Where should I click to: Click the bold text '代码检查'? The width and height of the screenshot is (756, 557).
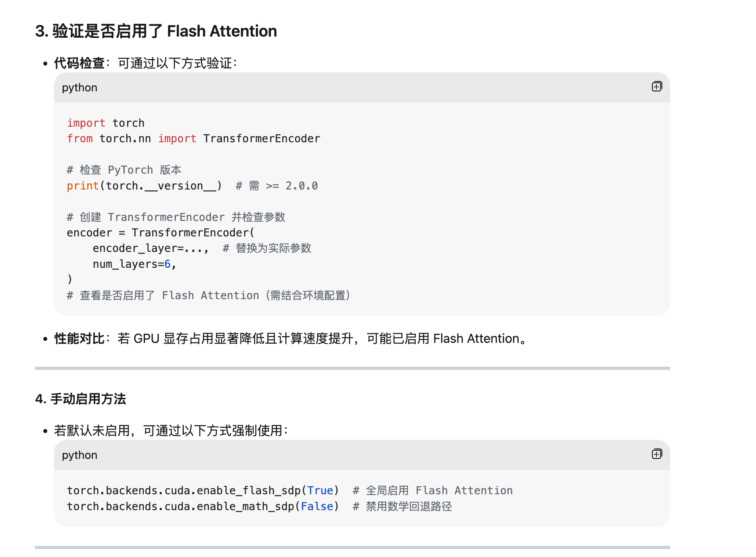pos(79,63)
